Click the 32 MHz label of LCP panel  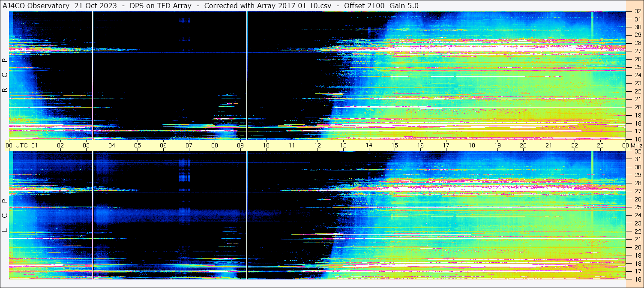[x=637, y=151]
